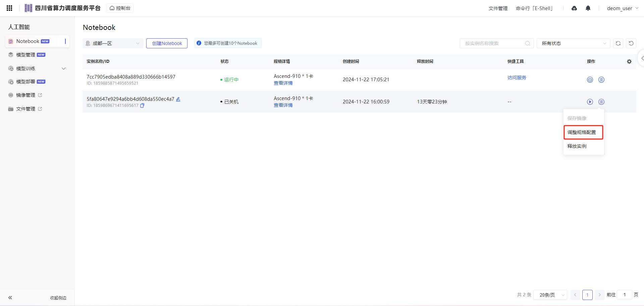Select 保存镜像 from the action menu

[584, 118]
